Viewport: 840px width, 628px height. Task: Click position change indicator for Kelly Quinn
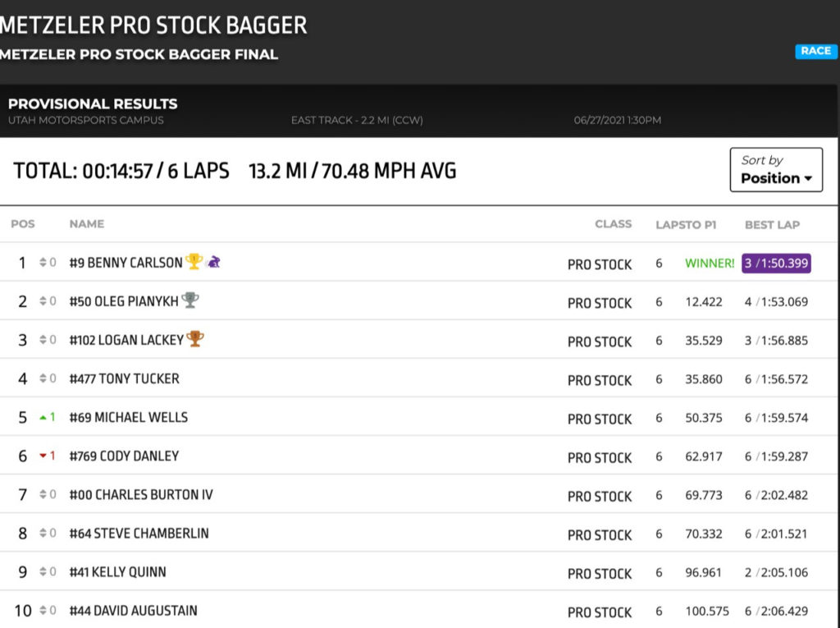click(x=48, y=571)
